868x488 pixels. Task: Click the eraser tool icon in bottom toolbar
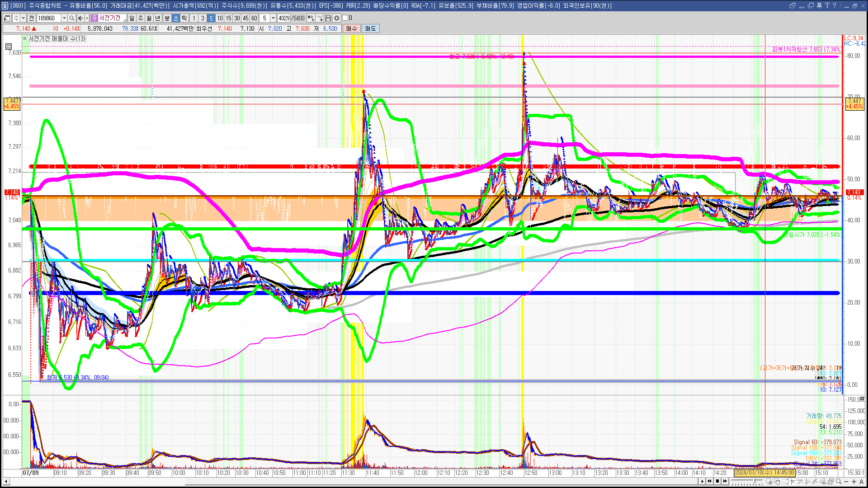[823, 481]
